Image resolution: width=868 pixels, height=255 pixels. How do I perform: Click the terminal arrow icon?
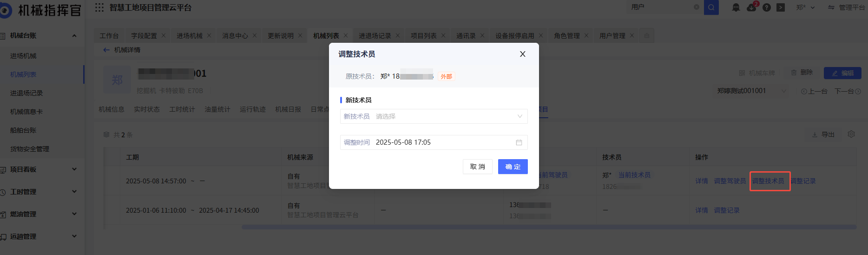click(x=781, y=7)
